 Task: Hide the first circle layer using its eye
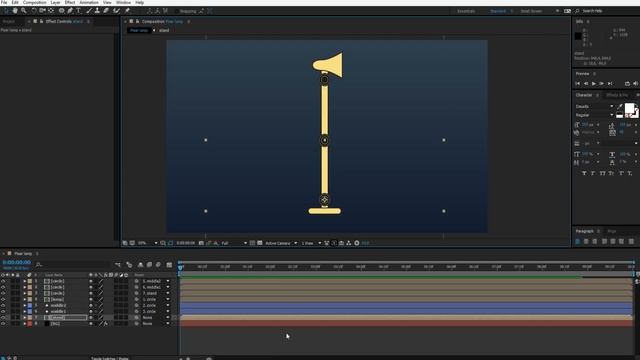(x=3, y=281)
